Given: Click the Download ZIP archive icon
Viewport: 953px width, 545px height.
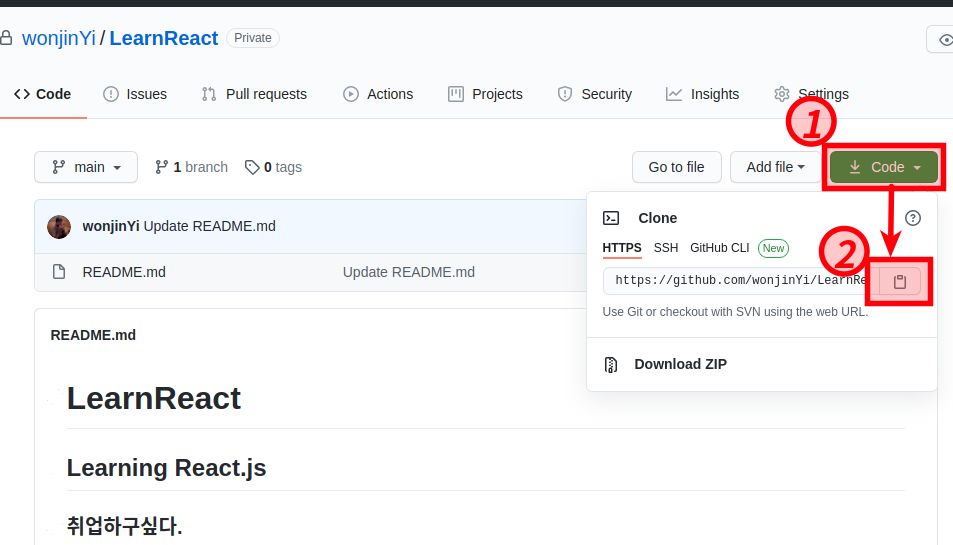Looking at the screenshot, I should [x=611, y=365].
